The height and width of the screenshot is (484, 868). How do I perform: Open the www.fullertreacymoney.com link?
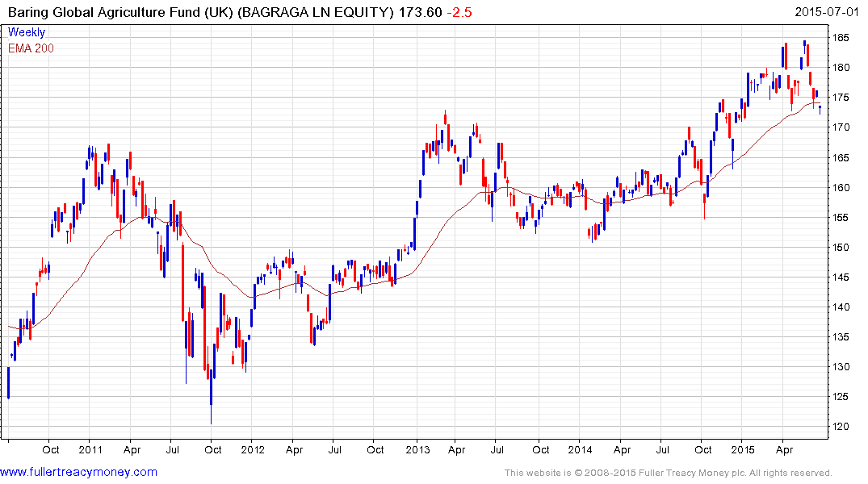[x=78, y=472]
